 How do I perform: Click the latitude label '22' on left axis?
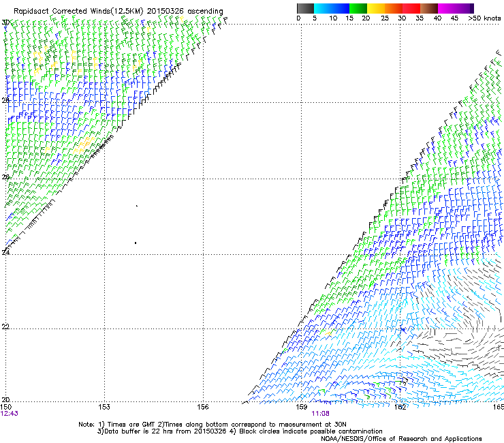coord(5,327)
